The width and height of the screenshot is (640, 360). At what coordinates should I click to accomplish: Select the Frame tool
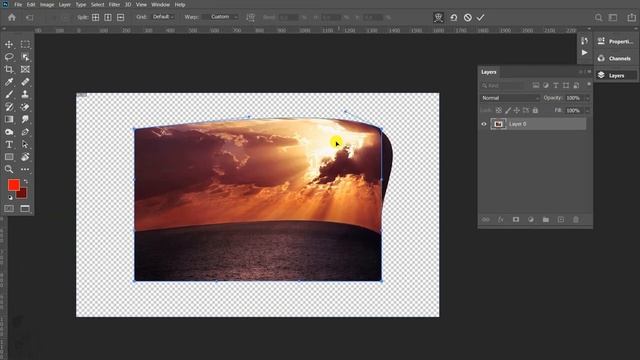click(25, 69)
